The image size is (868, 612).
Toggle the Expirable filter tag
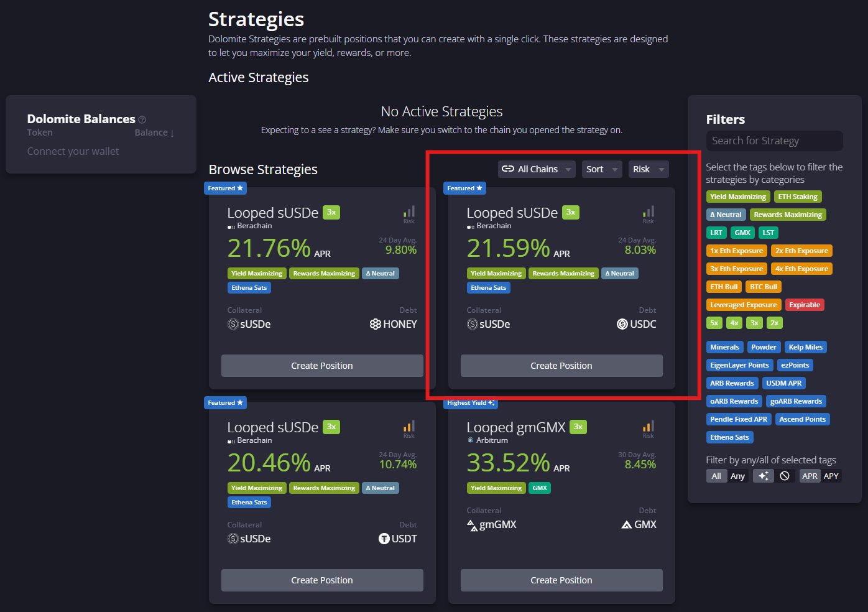[805, 305]
